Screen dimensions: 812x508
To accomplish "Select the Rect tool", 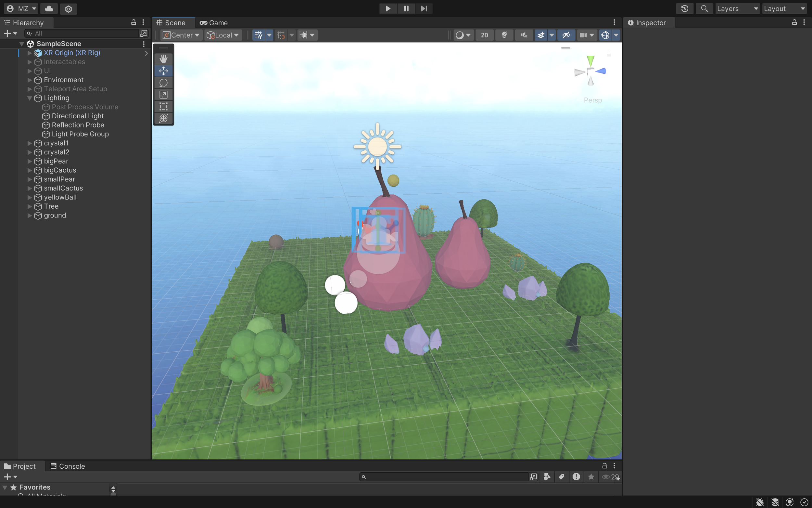I will 163,107.
